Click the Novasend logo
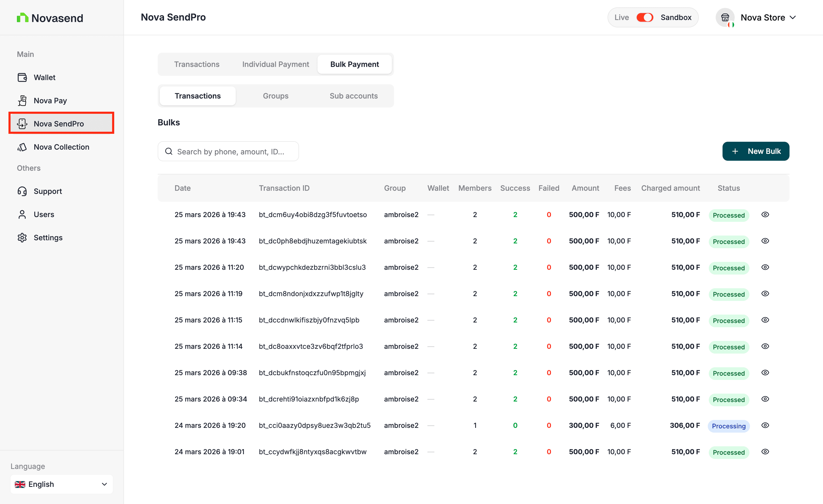 [50, 18]
